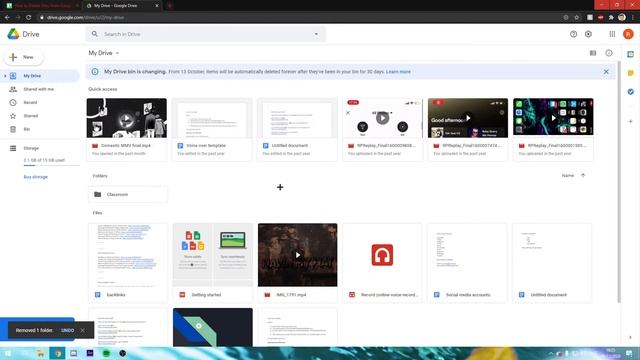Open Untitled document quick access card
Image resolution: width=640 pixels, height=360 pixels.
pos(298,129)
